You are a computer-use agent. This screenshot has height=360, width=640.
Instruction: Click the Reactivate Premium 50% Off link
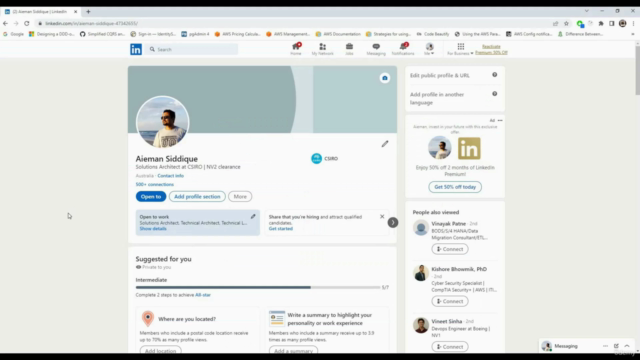(491, 49)
